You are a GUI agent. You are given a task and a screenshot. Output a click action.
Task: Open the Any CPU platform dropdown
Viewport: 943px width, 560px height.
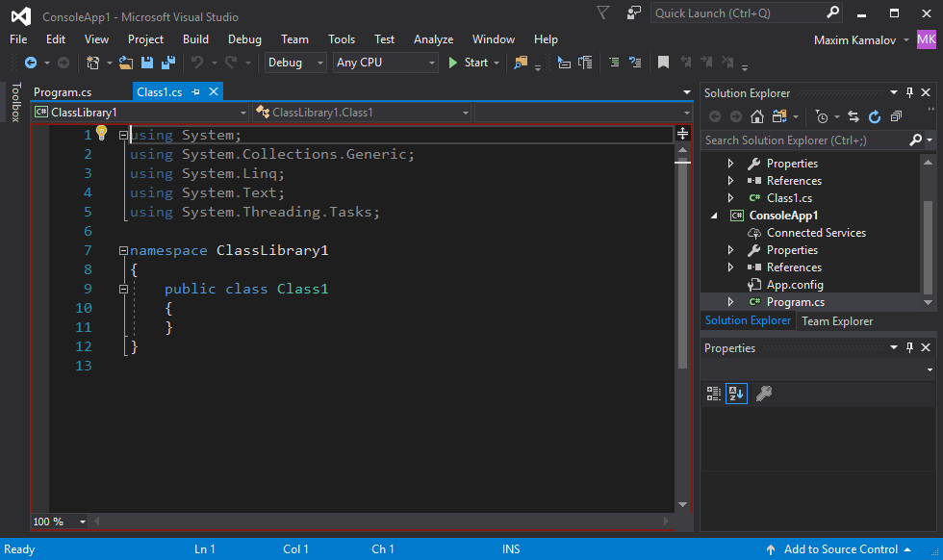coord(386,63)
